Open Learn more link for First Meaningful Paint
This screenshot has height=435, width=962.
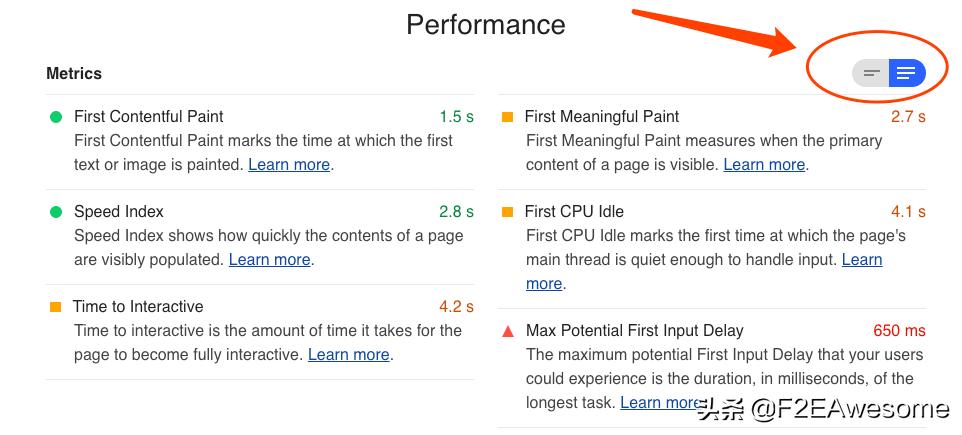(764, 165)
